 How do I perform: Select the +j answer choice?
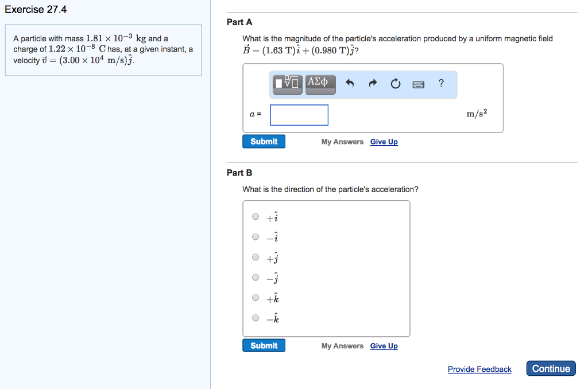pyautogui.click(x=256, y=257)
